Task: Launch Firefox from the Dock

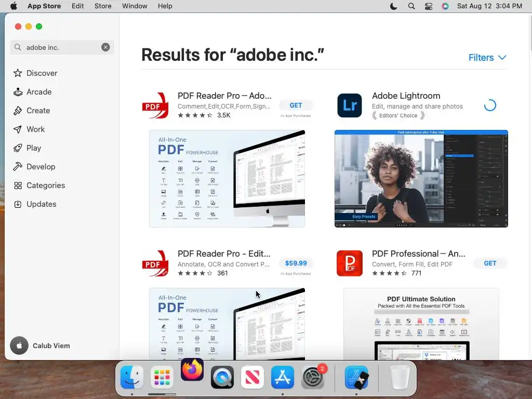Action: click(x=192, y=370)
